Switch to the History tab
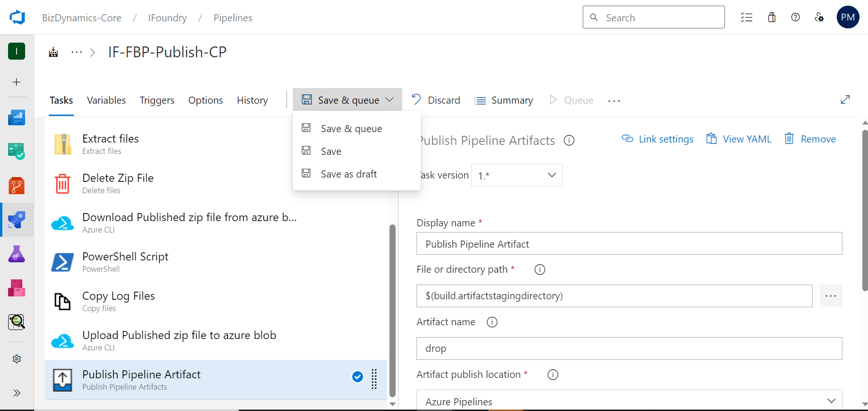The image size is (868, 411). point(252,100)
